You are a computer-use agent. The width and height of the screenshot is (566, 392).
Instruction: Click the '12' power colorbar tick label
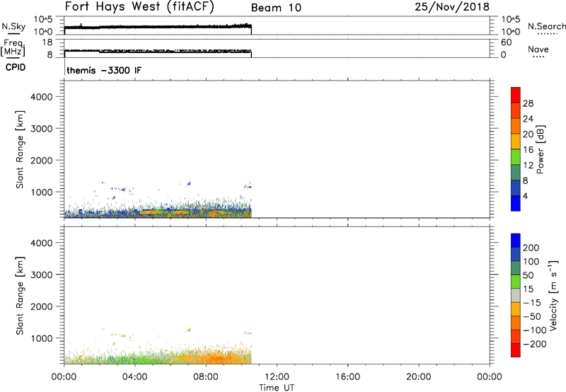coord(528,166)
